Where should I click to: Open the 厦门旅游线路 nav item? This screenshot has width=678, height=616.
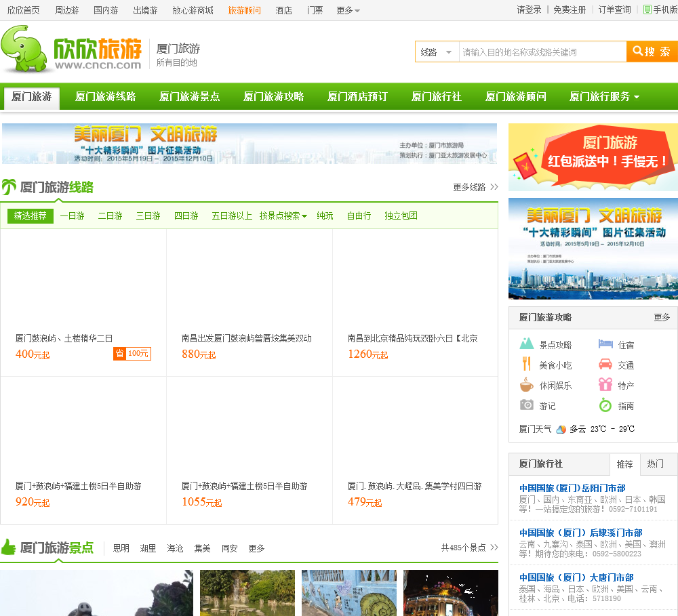coord(106,96)
